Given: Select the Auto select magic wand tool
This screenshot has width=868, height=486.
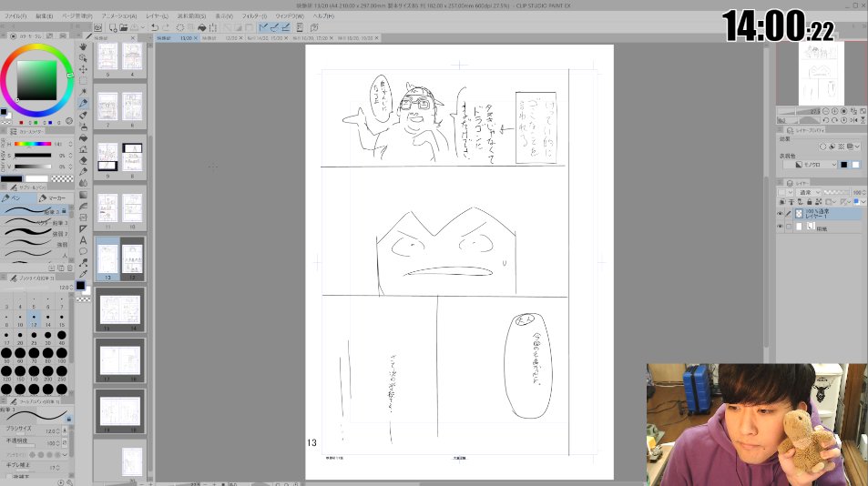Looking at the screenshot, I should (x=83, y=92).
